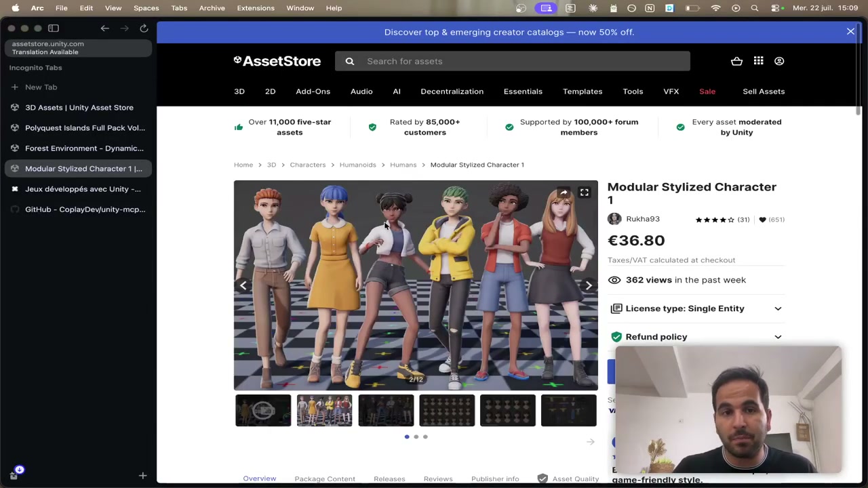Click the star rating with 31 reviews
868x488 pixels.
coord(722,220)
